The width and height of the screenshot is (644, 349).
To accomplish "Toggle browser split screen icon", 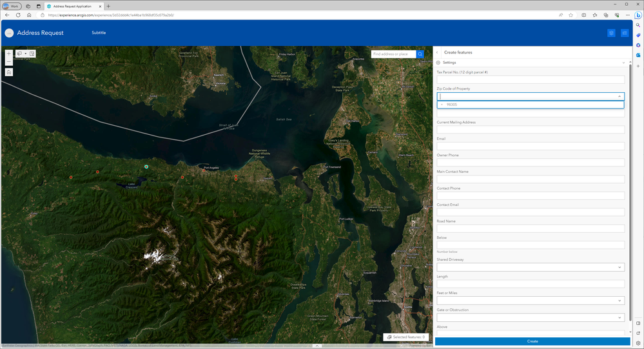I will coord(583,15).
